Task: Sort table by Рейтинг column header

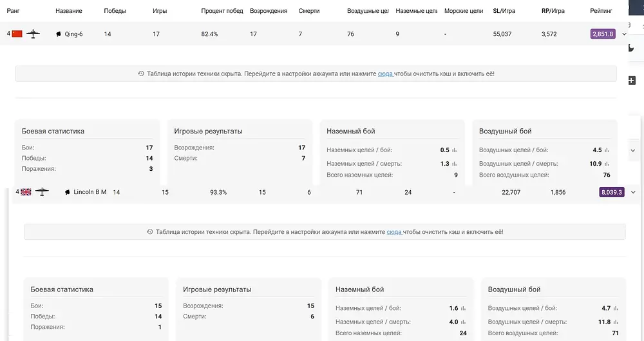Action: click(601, 11)
